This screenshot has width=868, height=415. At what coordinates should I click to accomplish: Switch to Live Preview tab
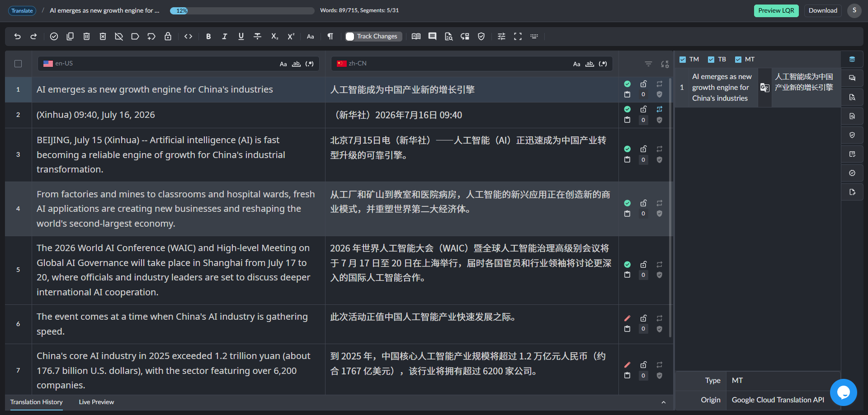(x=96, y=402)
